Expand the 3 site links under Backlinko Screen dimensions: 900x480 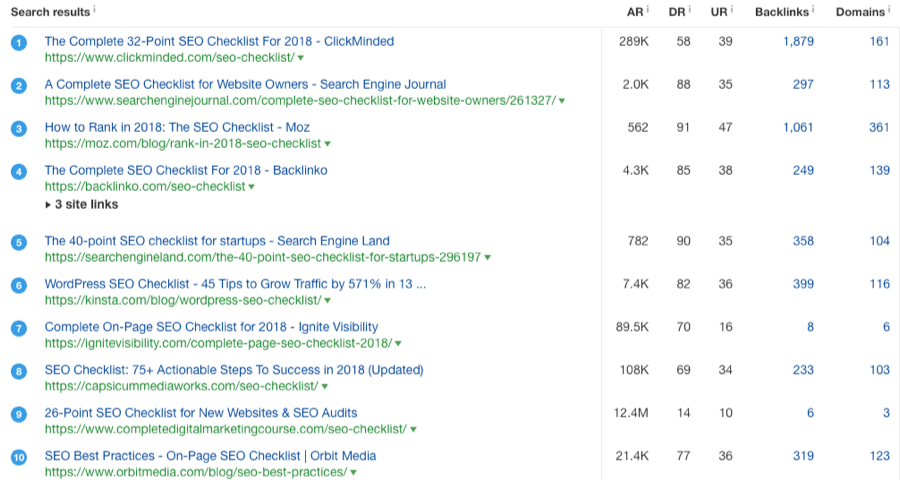(x=82, y=204)
